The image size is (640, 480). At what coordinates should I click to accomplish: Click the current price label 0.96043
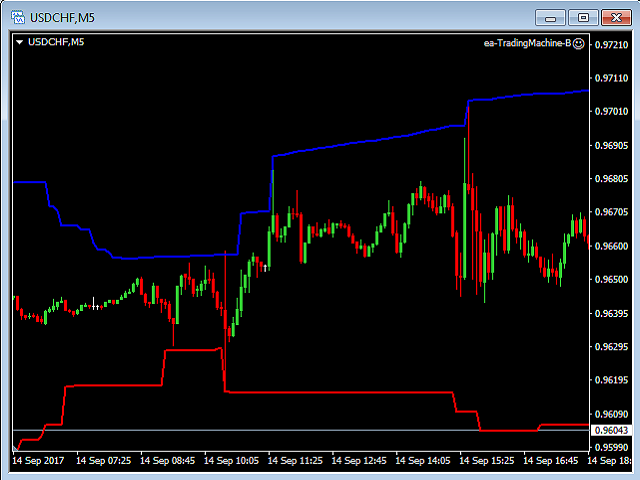tap(611, 430)
